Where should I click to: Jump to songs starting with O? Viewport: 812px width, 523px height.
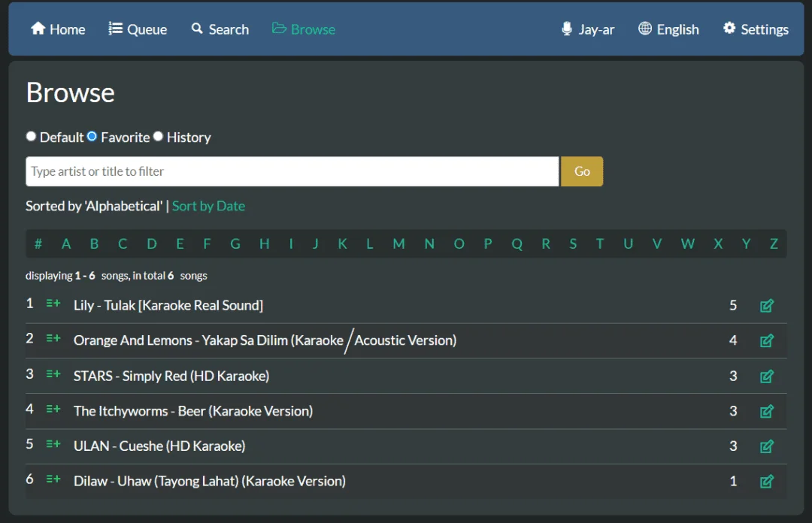(x=459, y=243)
